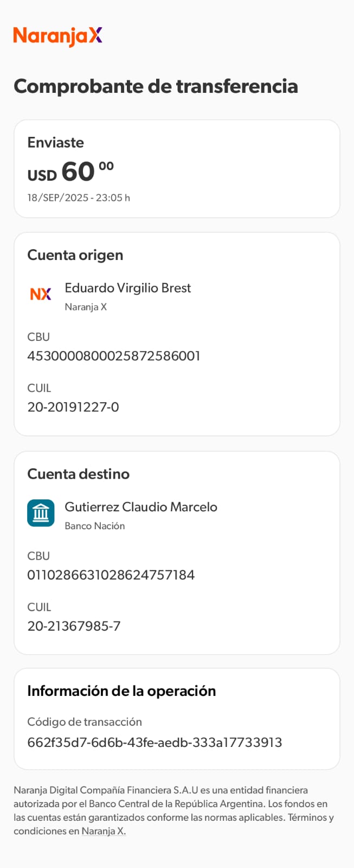
Task: Click the Banco Nación label text
Action: (95, 526)
